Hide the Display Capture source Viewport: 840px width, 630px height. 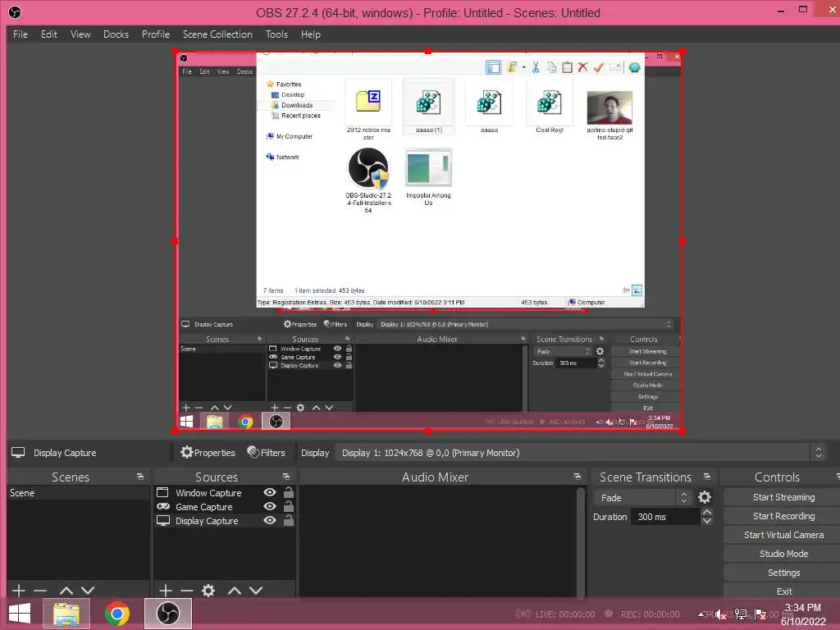(x=270, y=520)
